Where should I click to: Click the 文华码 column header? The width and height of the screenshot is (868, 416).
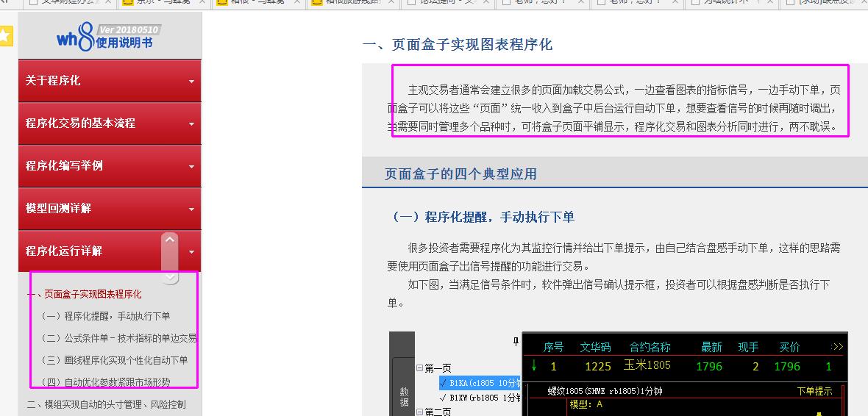[595, 348]
